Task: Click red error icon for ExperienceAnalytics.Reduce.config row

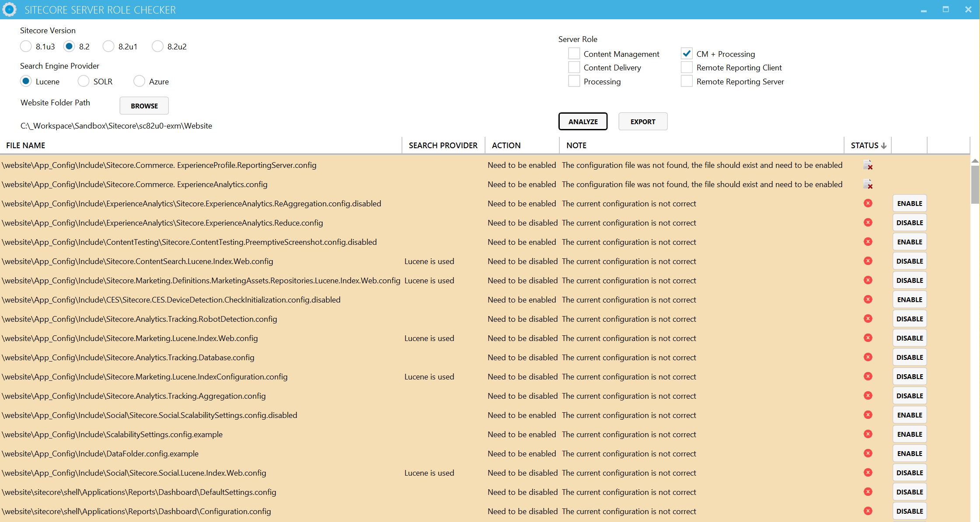Action: [868, 223]
